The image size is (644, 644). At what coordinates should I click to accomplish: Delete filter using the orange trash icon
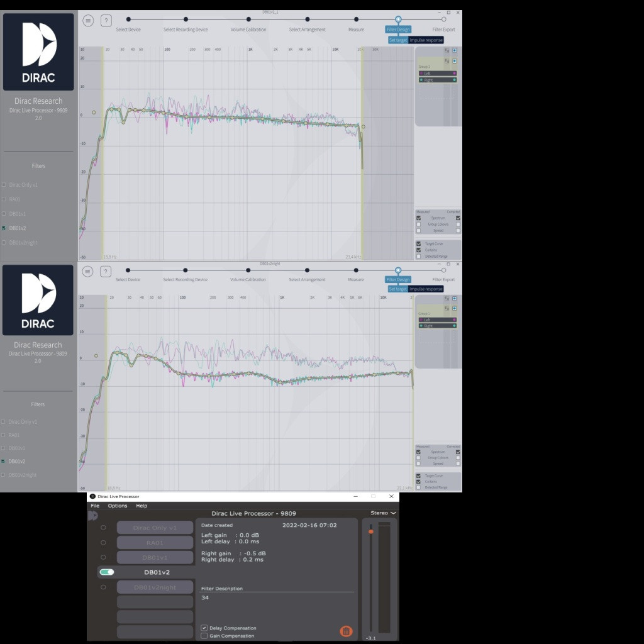point(346,631)
